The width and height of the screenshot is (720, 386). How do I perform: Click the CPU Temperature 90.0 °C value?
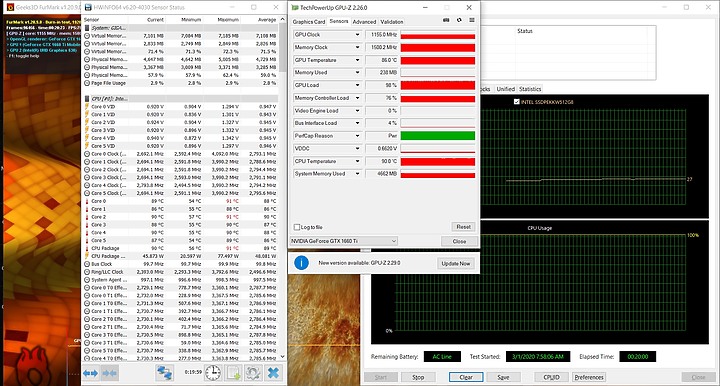382,161
